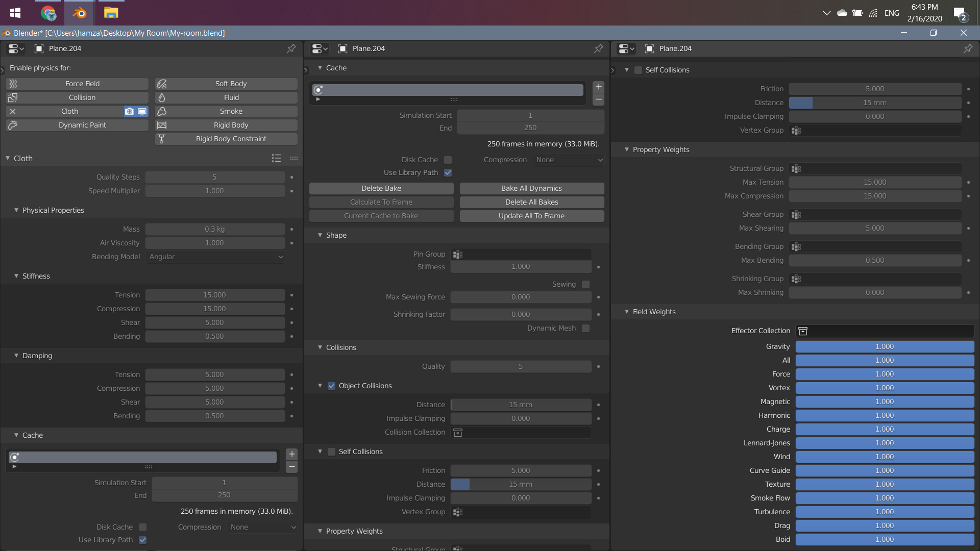Screen dimensions: 980x551
Task: Click the Delete Bake button
Action: coord(381,188)
